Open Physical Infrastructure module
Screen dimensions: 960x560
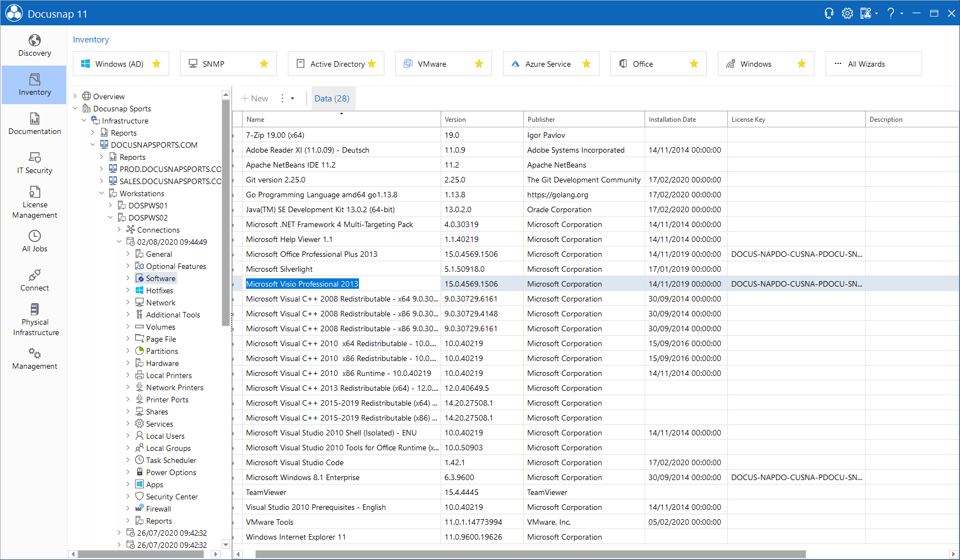34,320
